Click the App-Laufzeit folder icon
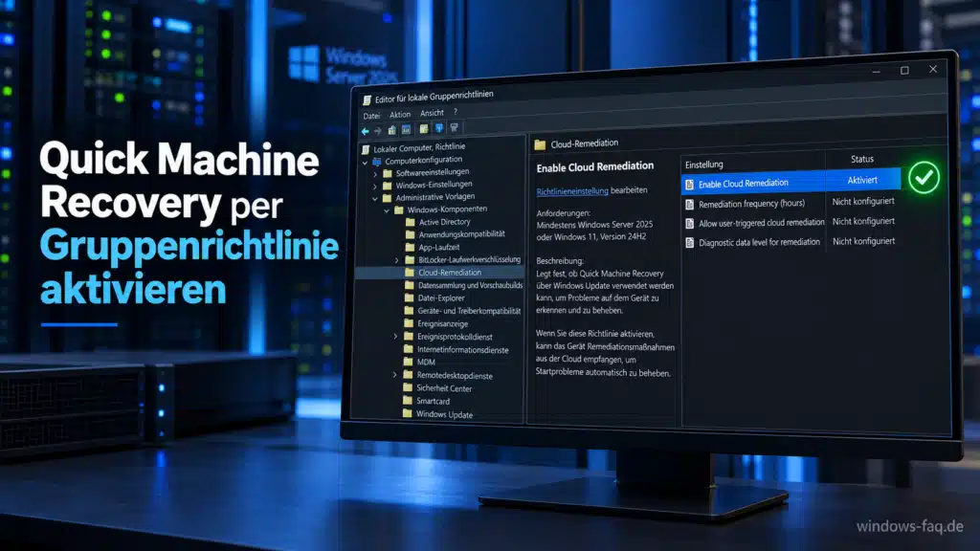 (x=410, y=248)
